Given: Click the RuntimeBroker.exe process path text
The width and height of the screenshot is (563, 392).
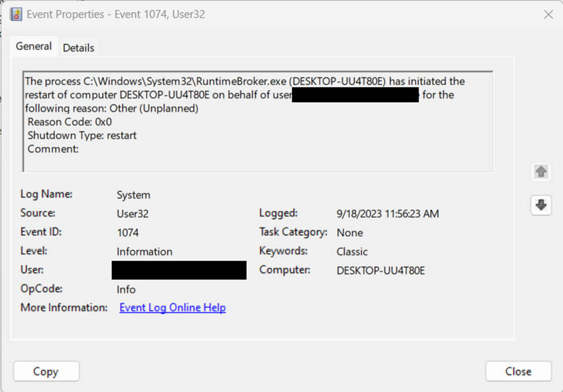Looking at the screenshot, I should 185,81.
